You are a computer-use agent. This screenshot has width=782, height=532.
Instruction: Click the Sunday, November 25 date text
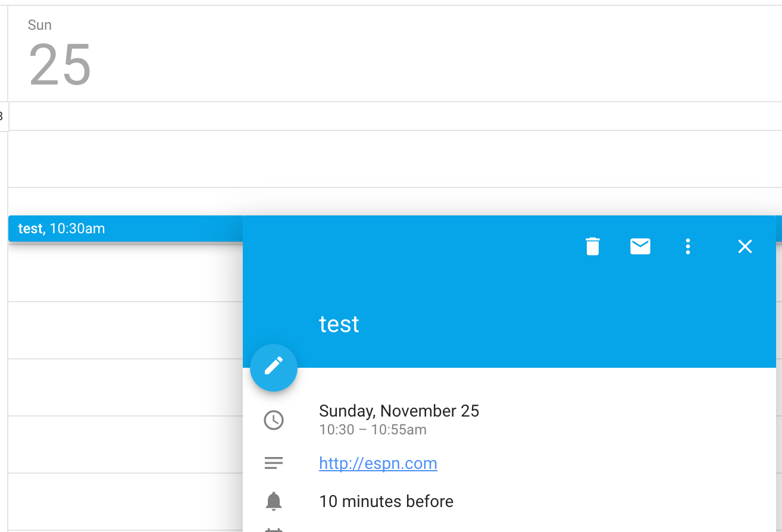tap(399, 411)
